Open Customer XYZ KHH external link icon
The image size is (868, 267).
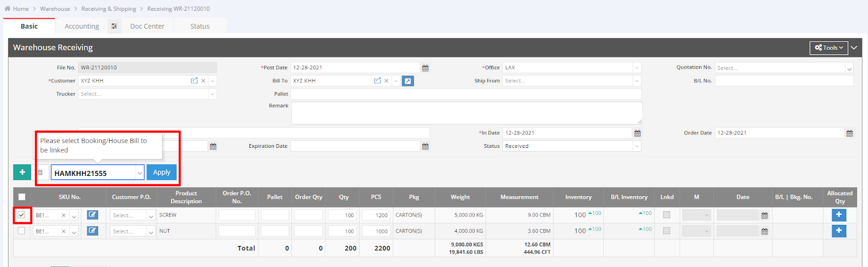(x=194, y=81)
